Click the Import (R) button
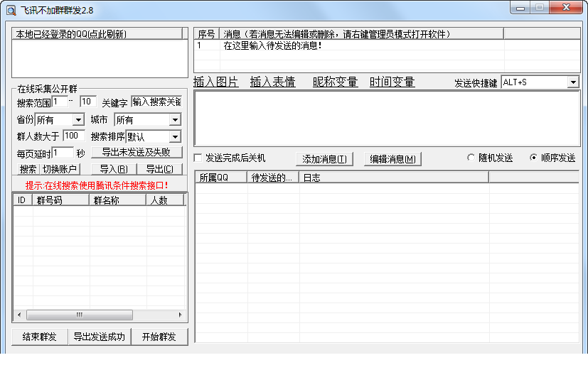 click(x=114, y=169)
